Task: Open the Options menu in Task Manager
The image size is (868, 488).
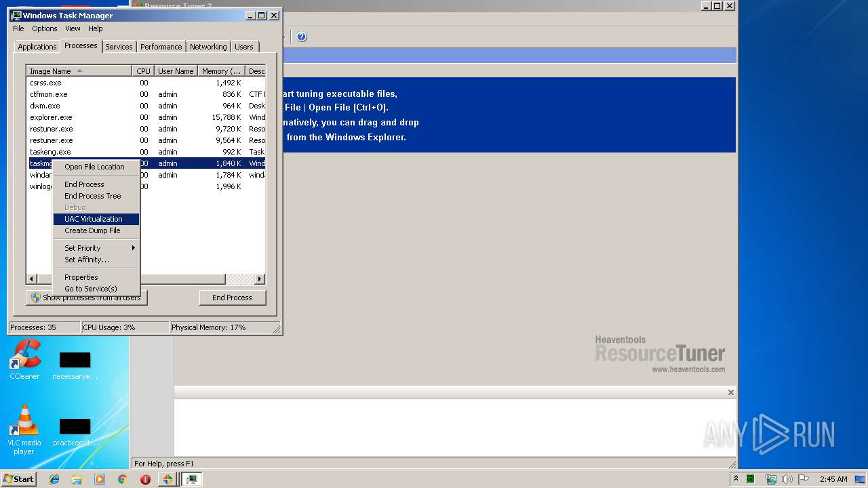Action: (x=45, y=28)
